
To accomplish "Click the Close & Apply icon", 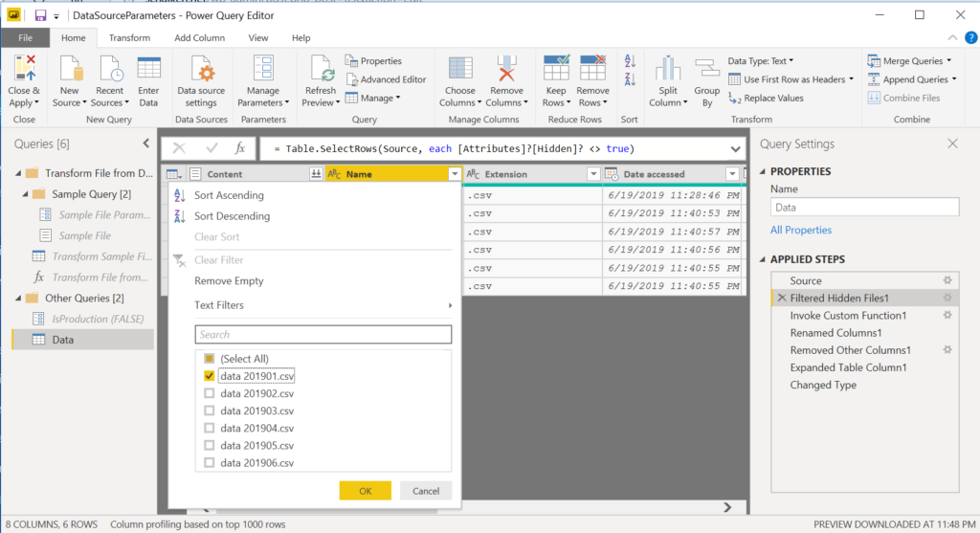I will pyautogui.click(x=25, y=68).
